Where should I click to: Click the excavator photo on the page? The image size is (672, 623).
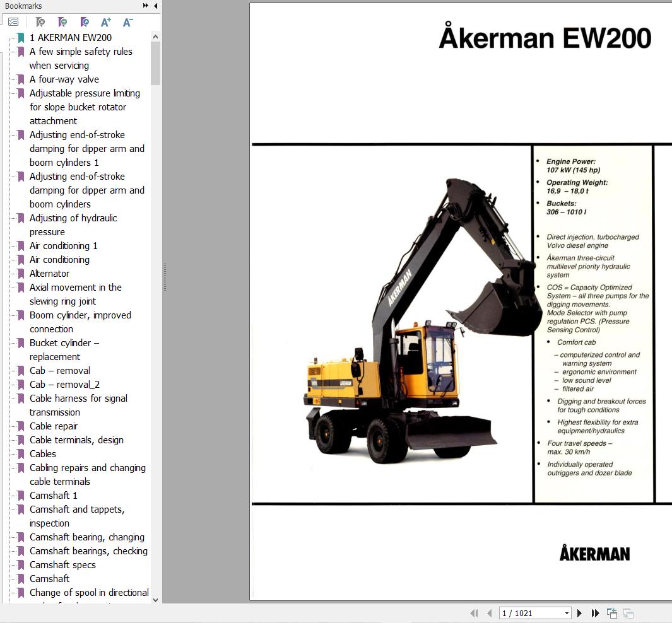click(x=421, y=322)
